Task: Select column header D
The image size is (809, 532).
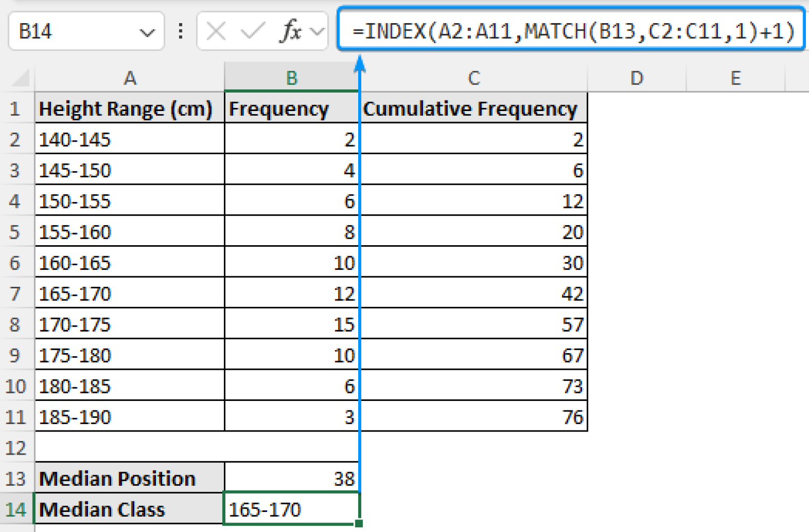Action: tap(637, 78)
